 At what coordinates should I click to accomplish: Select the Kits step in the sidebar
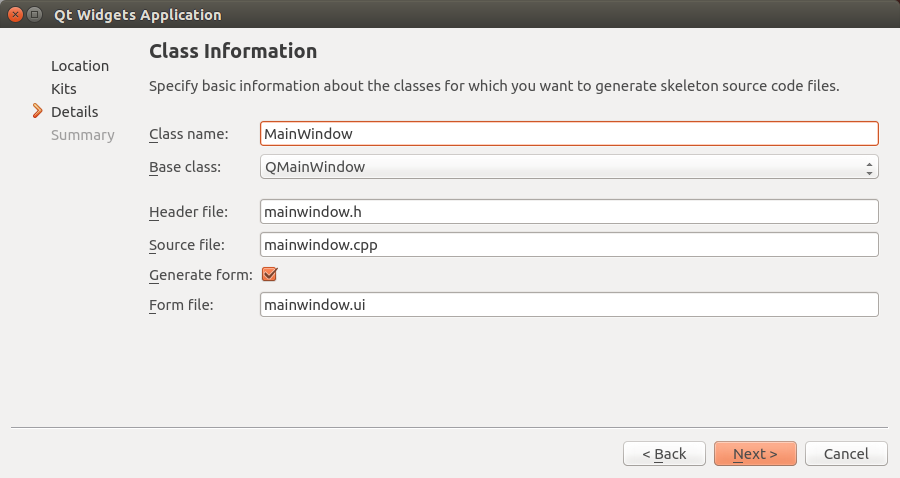[64, 89]
